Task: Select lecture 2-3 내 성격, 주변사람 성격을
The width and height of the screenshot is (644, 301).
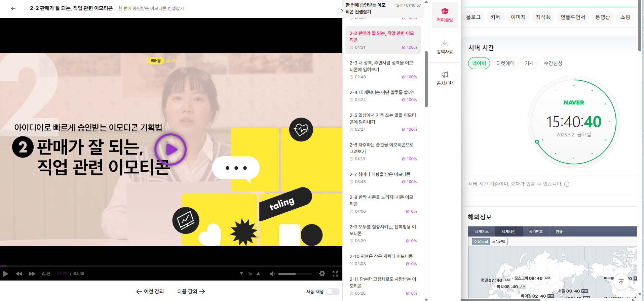Action: point(383,70)
